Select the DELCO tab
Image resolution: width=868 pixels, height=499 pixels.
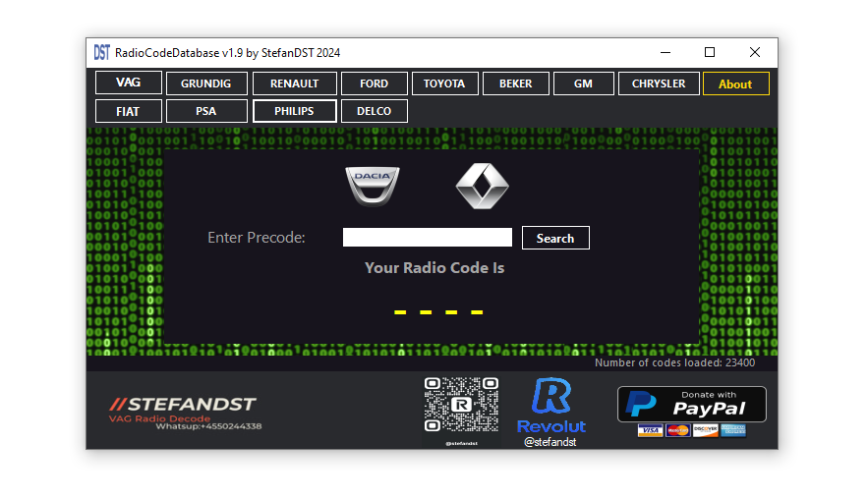click(x=375, y=111)
